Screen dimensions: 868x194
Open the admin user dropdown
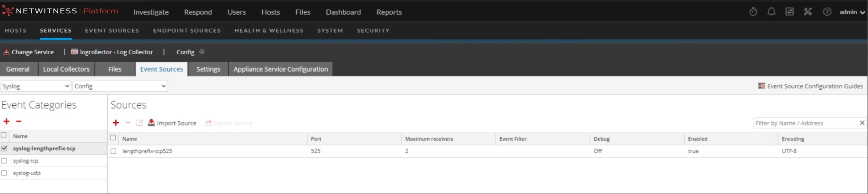click(x=852, y=12)
